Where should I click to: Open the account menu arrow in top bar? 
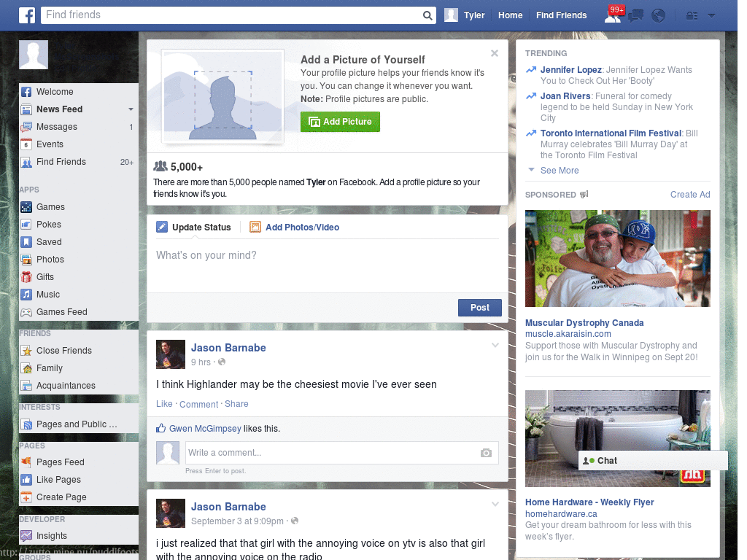(x=711, y=16)
